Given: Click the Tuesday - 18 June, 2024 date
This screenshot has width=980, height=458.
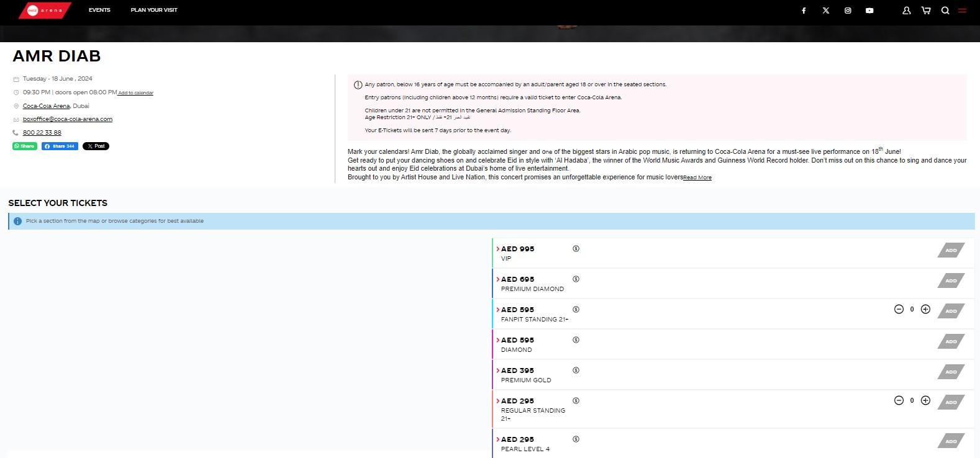Looking at the screenshot, I should [57, 79].
